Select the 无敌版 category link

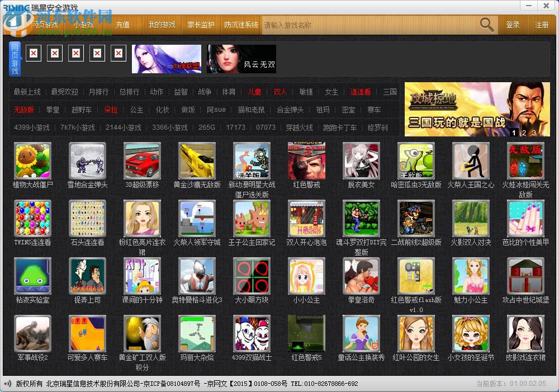(x=24, y=110)
